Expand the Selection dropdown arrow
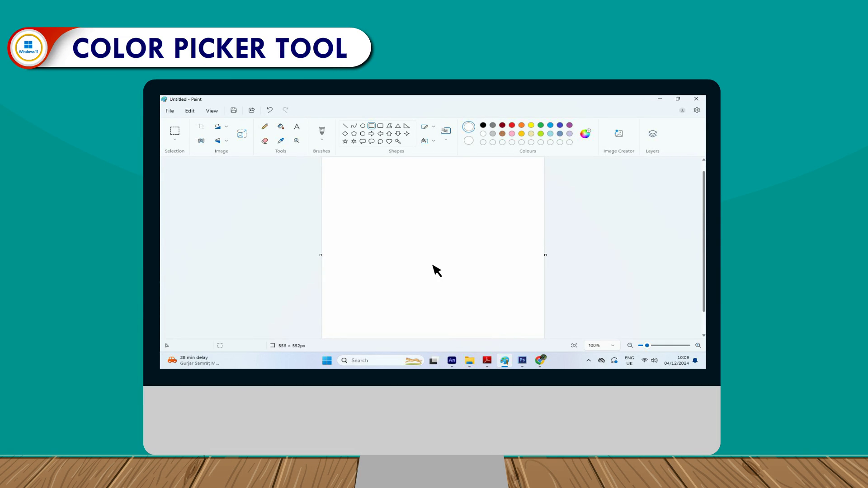This screenshot has width=868, height=488. [175, 140]
